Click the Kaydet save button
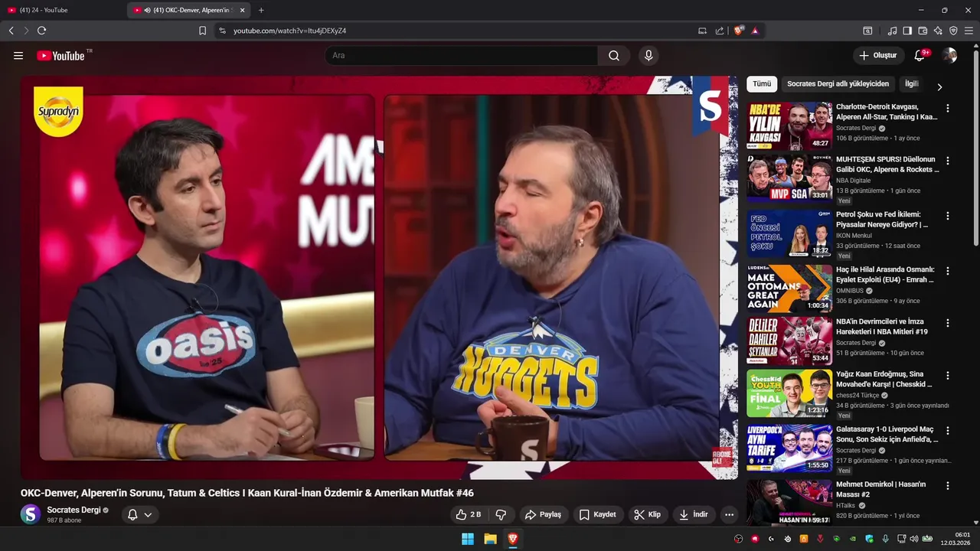Screen dimensions: 980x551 [597, 514]
